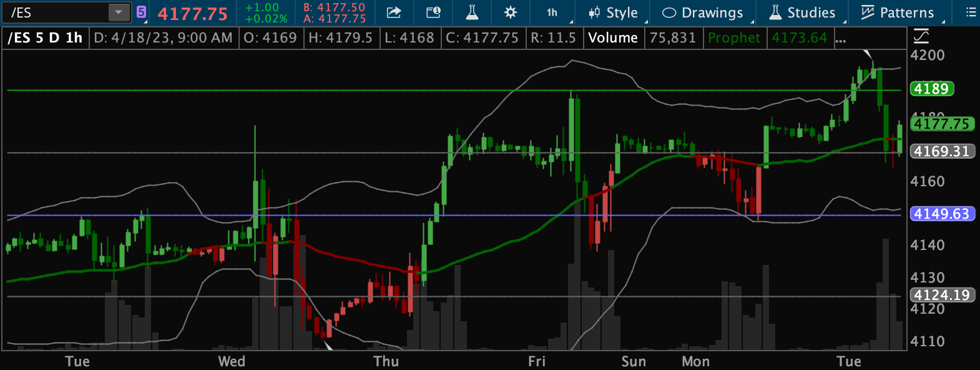Click the Sun label on time axis
The image size is (980, 370).
point(634,361)
